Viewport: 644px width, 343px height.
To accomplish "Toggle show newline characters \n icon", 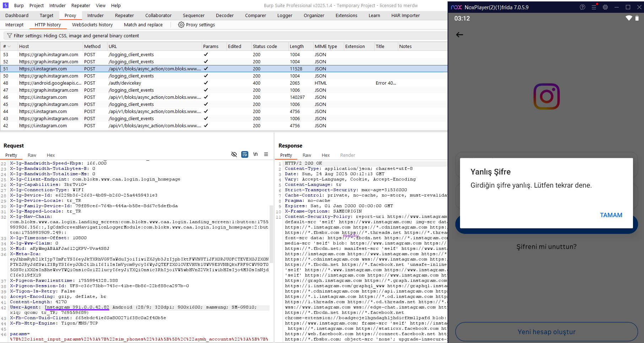I will click(255, 154).
